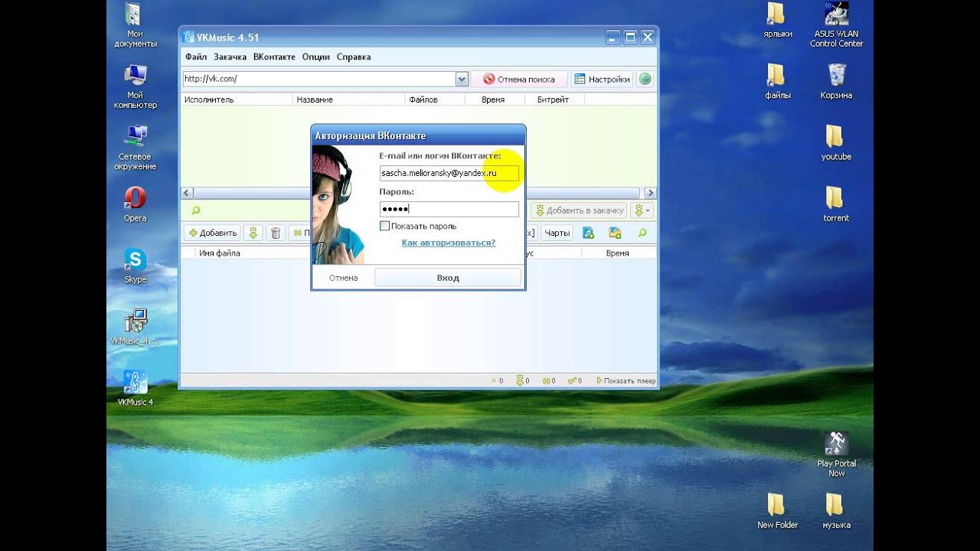Click the trash can delete icon
980x551 pixels.
click(276, 233)
